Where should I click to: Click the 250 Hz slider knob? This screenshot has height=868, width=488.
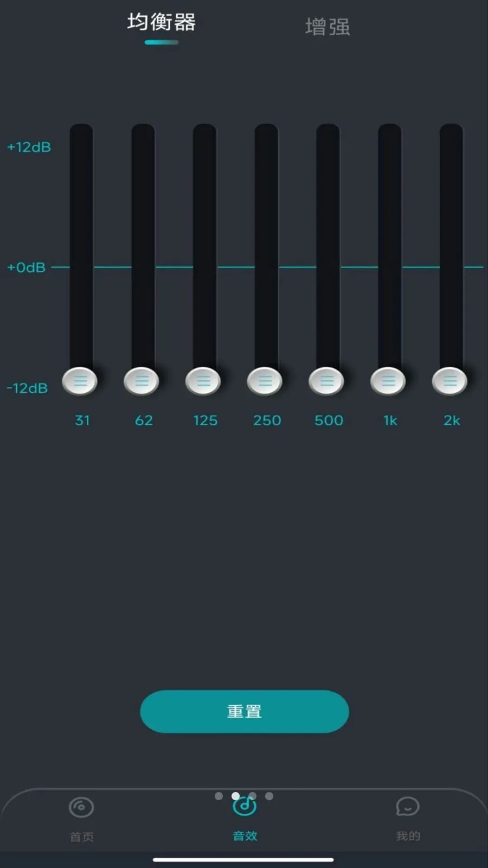click(265, 381)
